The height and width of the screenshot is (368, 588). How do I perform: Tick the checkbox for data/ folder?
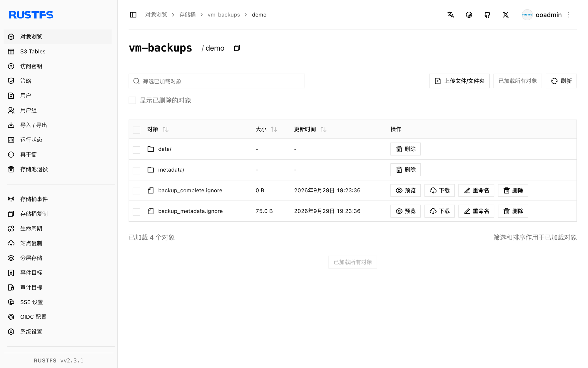136,150
